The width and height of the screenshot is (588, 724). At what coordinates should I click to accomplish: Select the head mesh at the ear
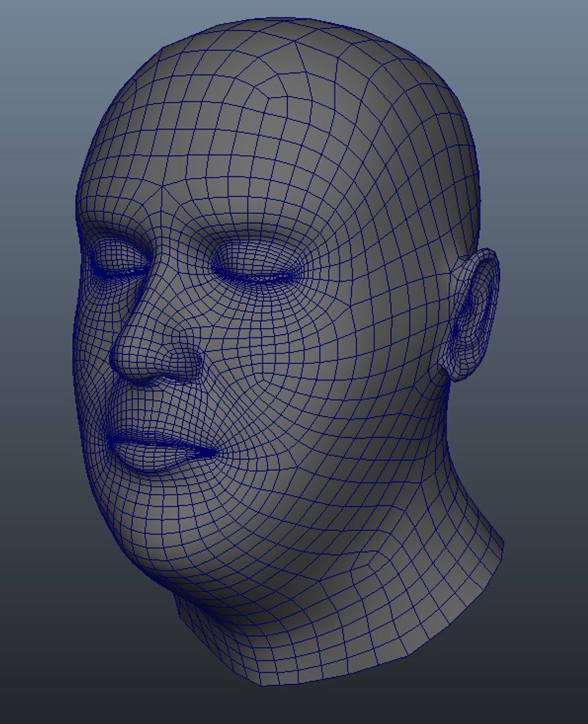pos(470,315)
